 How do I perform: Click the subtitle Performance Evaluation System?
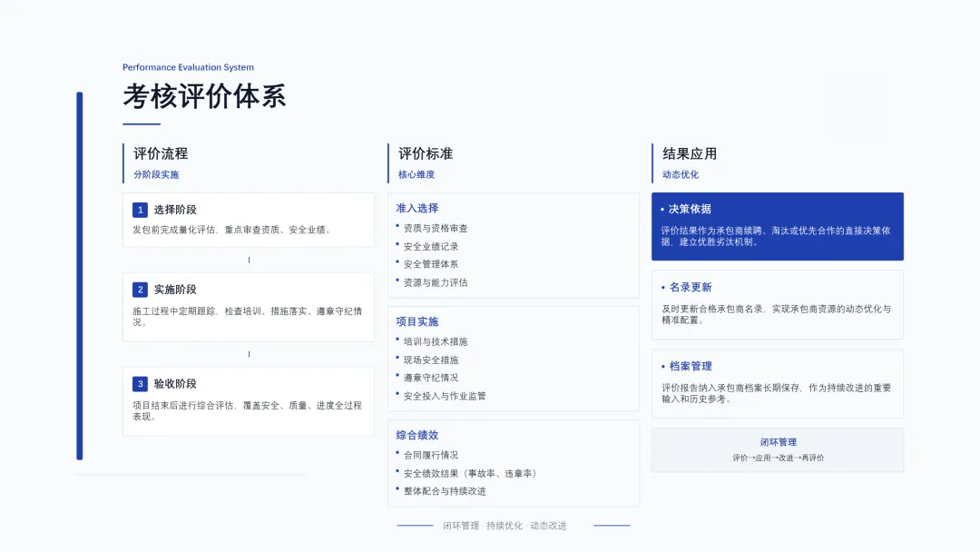[188, 67]
